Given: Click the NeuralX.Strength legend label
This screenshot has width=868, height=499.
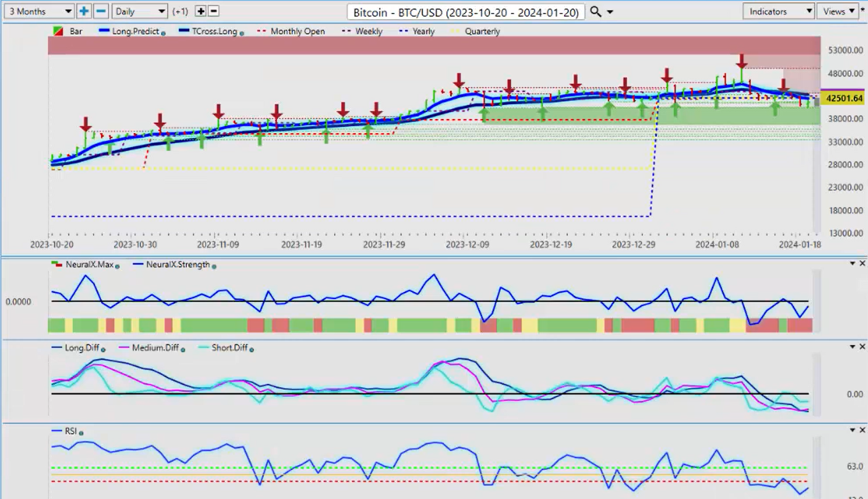Looking at the screenshot, I should click(179, 264).
